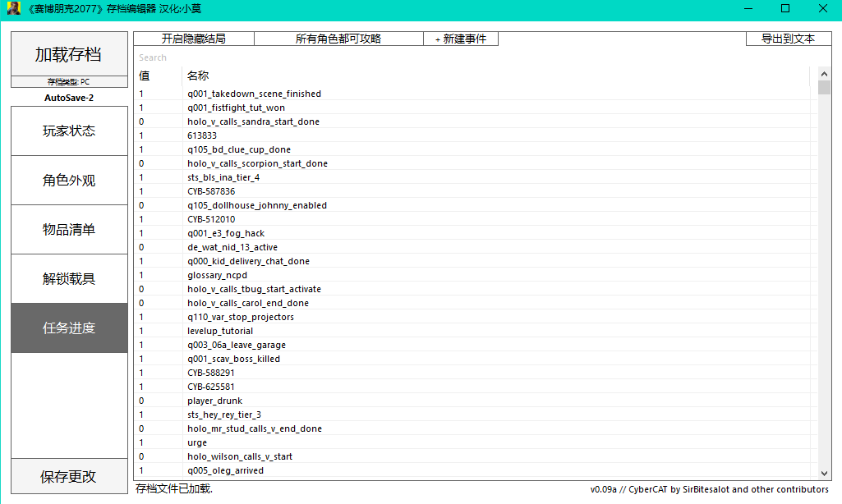
Task: Add a new fact with 新建事件
Action: click(x=461, y=39)
